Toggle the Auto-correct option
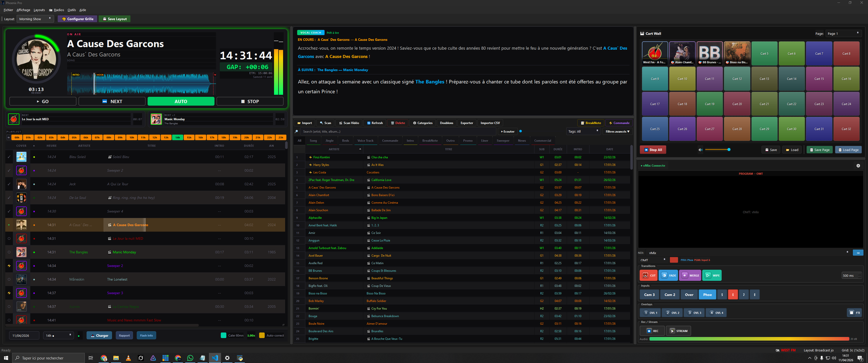This screenshot has height=363, width=868. [x=262, y=335]
